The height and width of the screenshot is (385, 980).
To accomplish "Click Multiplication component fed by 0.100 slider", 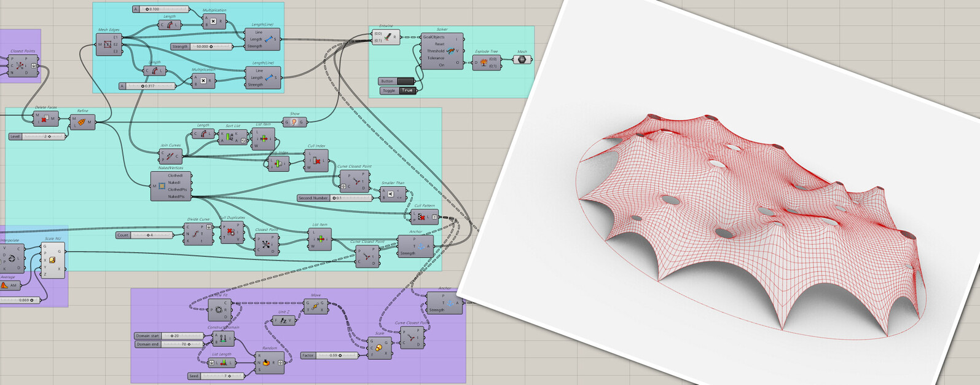I will 214,21.
